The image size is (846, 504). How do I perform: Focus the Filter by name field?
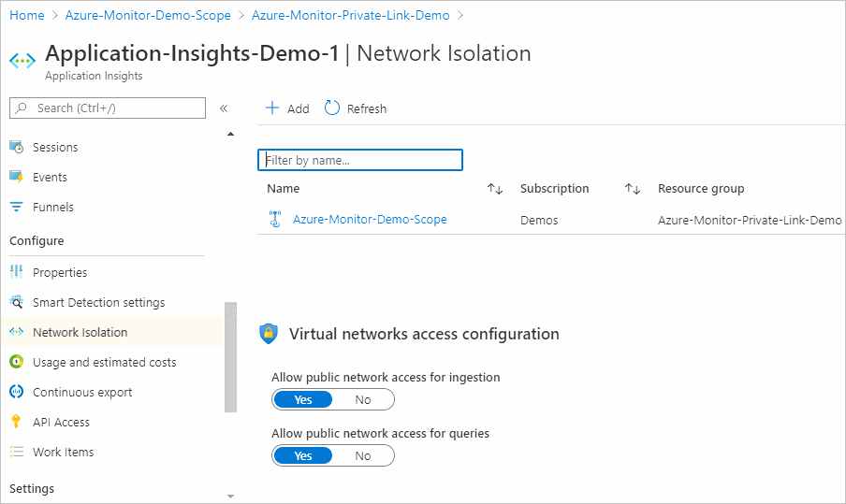tap(360, 160)
